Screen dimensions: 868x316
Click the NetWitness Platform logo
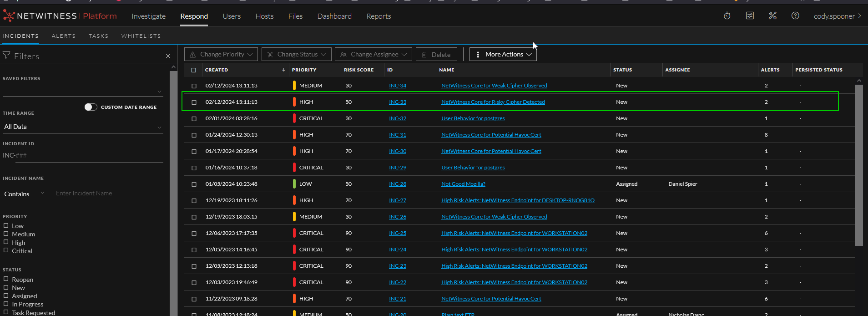tap(60, 16)
